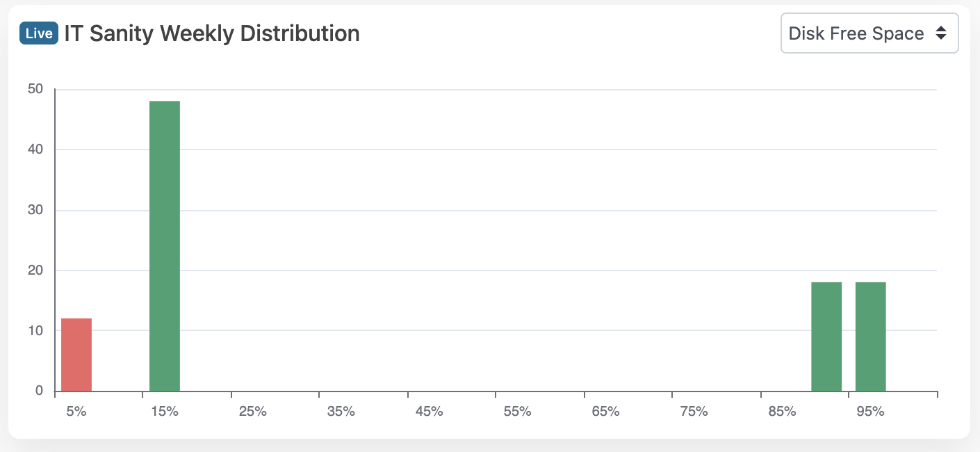Click the green bar directly above 95% label
This screenshot has width=980, height=452.
pos(870,337)
